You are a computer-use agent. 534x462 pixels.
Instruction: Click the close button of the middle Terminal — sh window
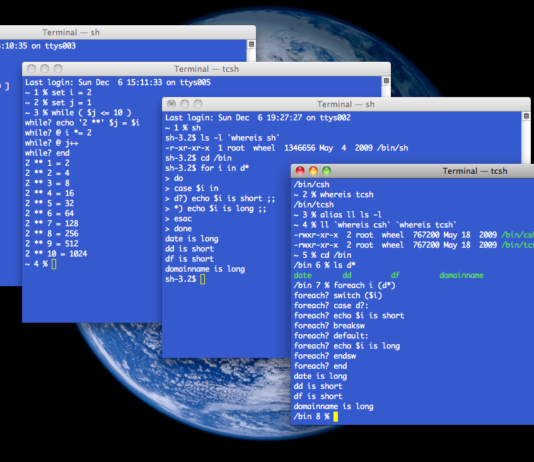click(x=172, y=104)
